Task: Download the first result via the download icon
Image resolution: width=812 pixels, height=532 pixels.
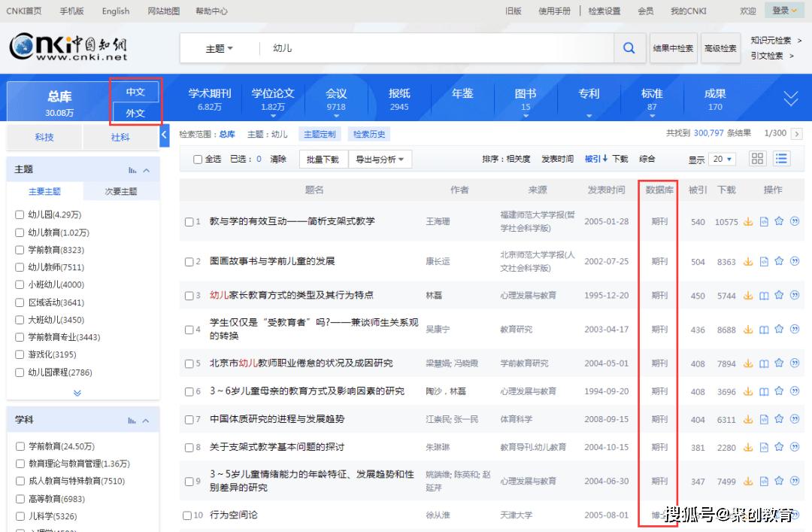Action: click(748, 221)
